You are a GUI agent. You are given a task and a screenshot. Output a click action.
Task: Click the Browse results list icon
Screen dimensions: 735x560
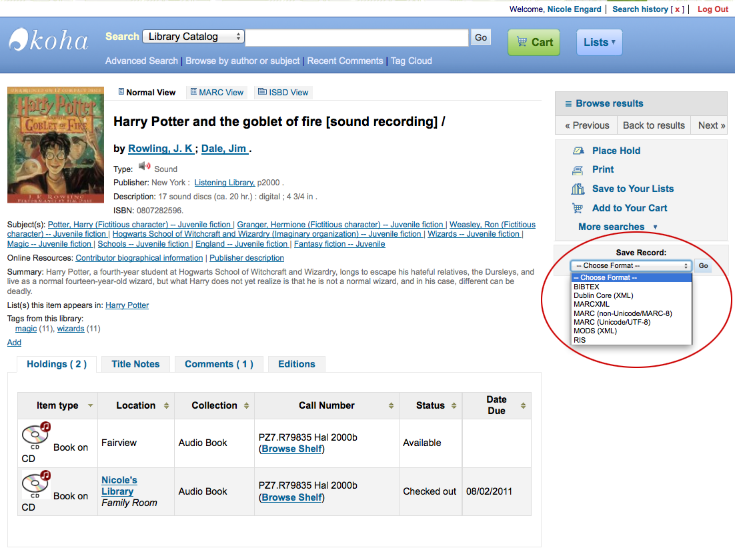click(568, 104)
